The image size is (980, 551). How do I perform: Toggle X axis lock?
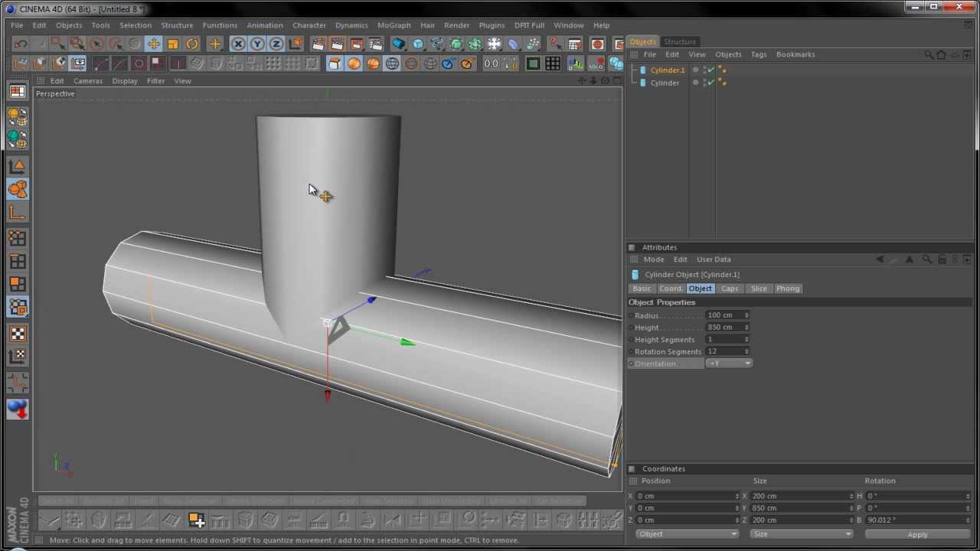coord(238,44)
